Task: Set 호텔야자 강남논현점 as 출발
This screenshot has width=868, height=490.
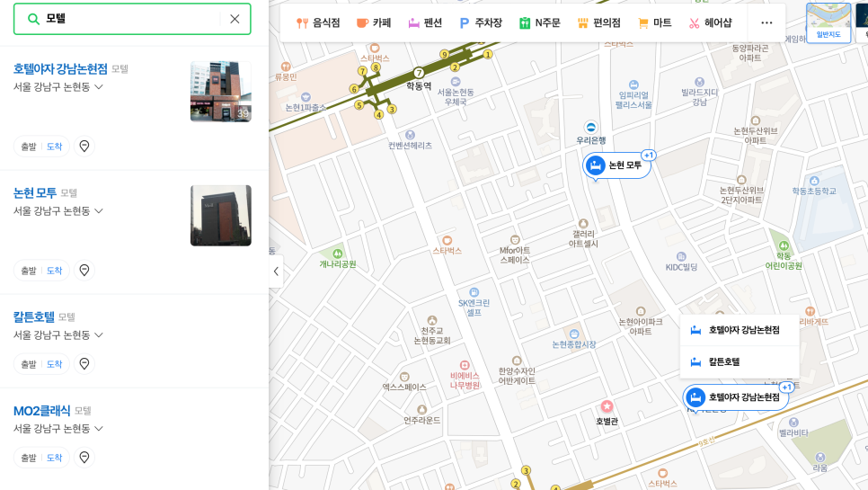Action: [28, 147]
